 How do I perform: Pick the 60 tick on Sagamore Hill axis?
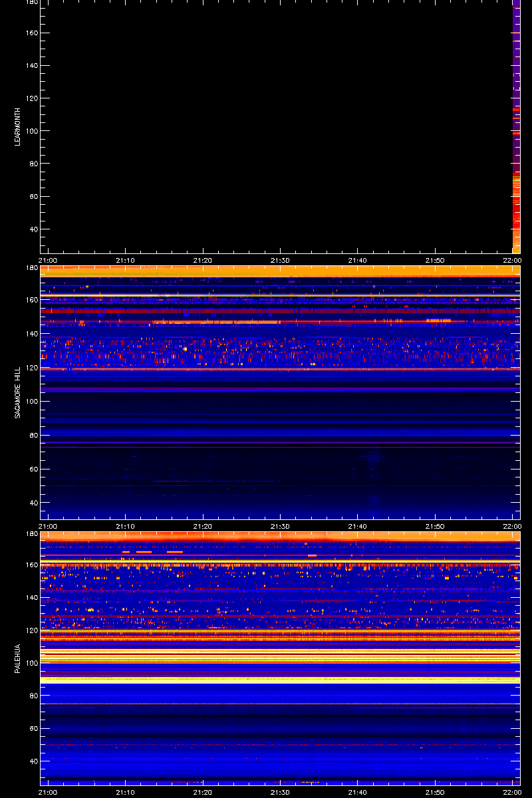point(33,469)
